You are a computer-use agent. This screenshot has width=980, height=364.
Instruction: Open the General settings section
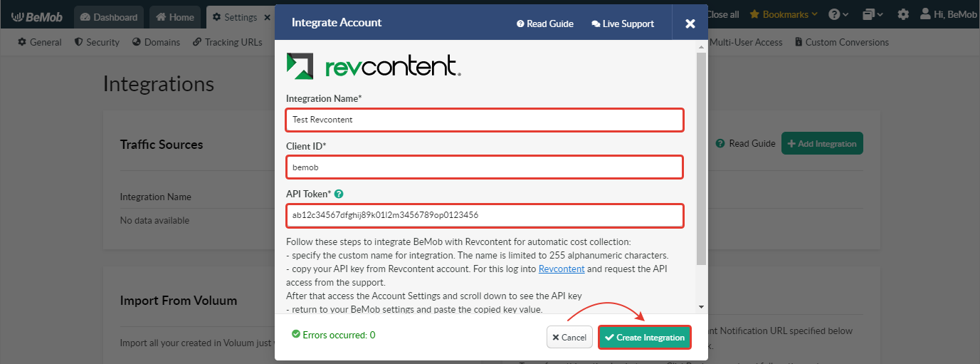(40, 42)
